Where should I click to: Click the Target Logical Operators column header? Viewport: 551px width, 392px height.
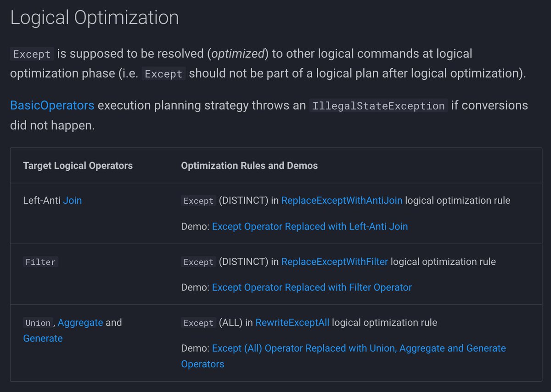[78, 166]
